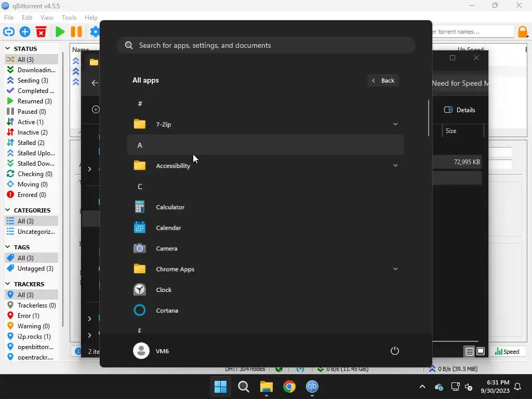Screen dimensions: 532x399
Task: Click the Back button in All apps
Action: click(383, 81)
